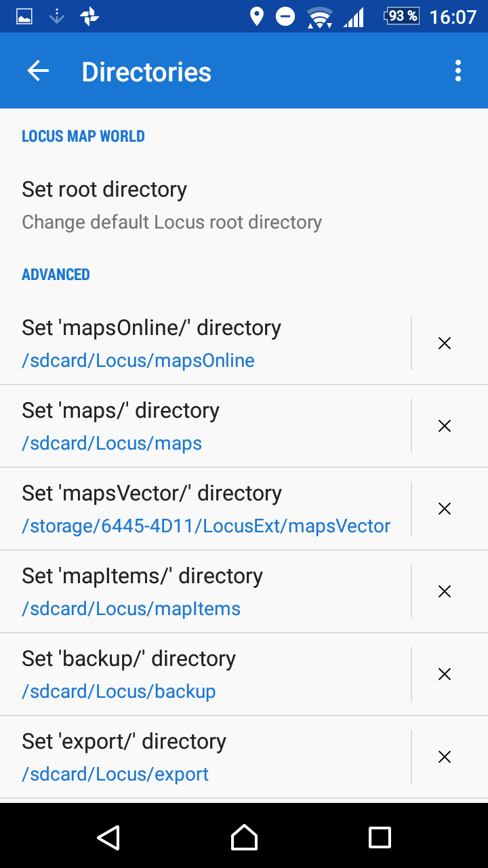Select Set 'backup/' directory entry
The image size is (488, 868).
(x=129, y=658)
